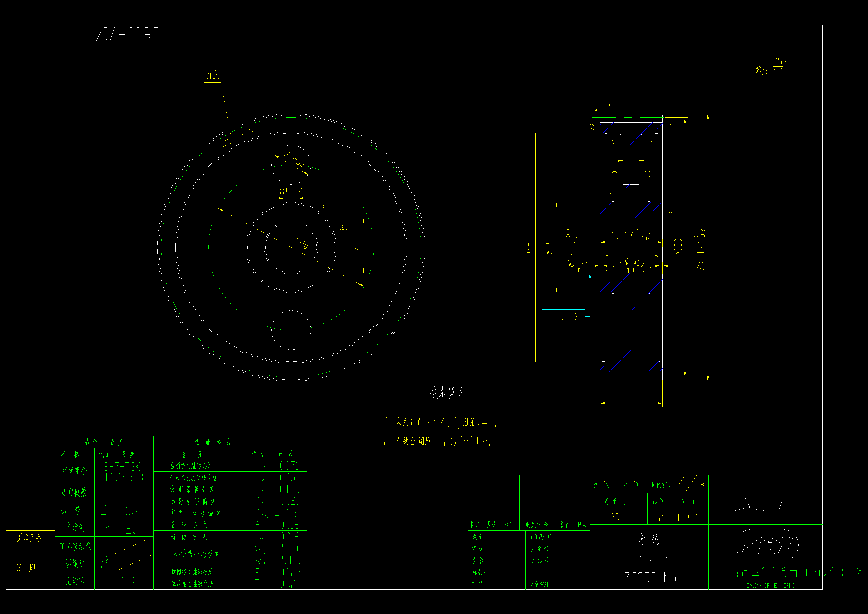Viewport: 868px width, 614px height.
Task: Click the GB10095-88 standard reference
Action: 124,477
